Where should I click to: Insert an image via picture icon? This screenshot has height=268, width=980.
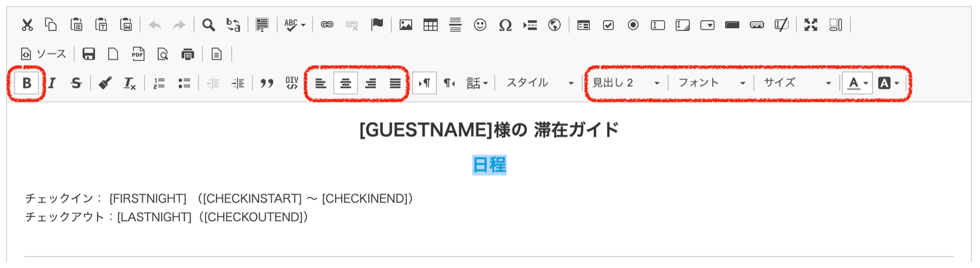[x=405, y=25]
